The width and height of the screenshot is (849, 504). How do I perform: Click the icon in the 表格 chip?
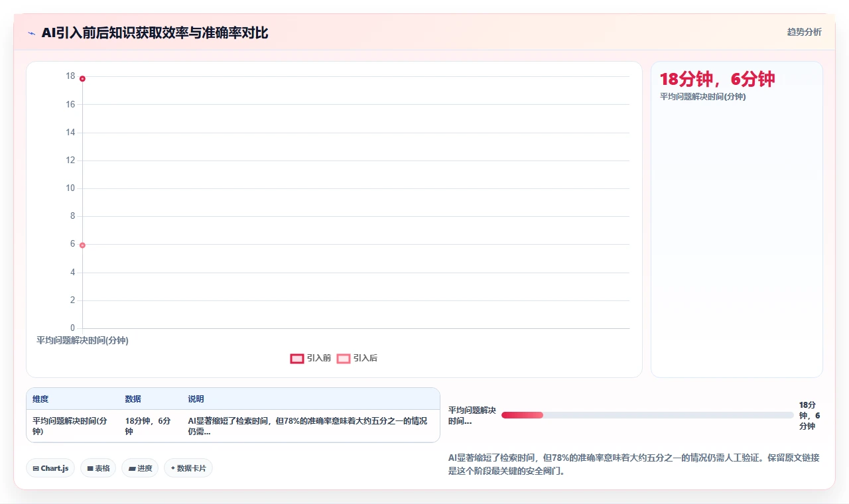[90, 468]
